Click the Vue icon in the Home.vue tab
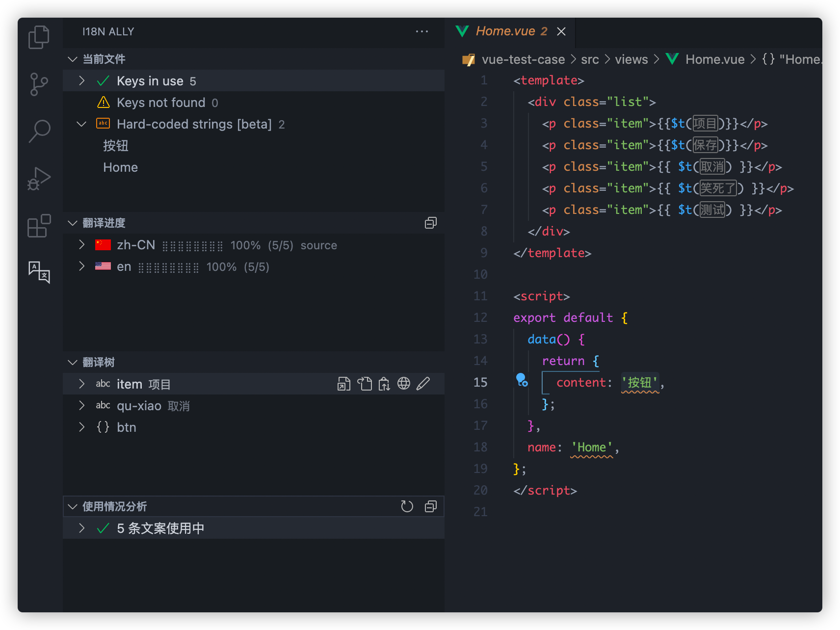 (462, 31)
